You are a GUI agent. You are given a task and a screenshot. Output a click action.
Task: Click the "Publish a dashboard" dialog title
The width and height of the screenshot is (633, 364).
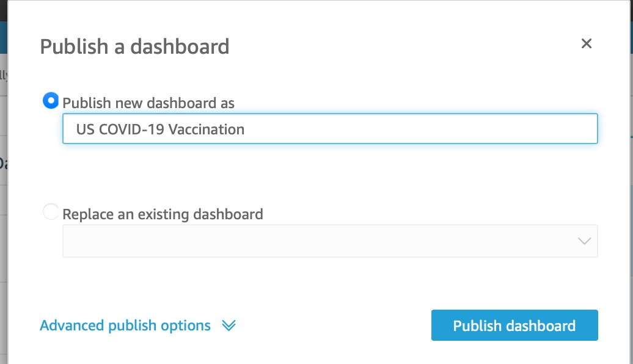pyautogui.click(x=134, y=46)
